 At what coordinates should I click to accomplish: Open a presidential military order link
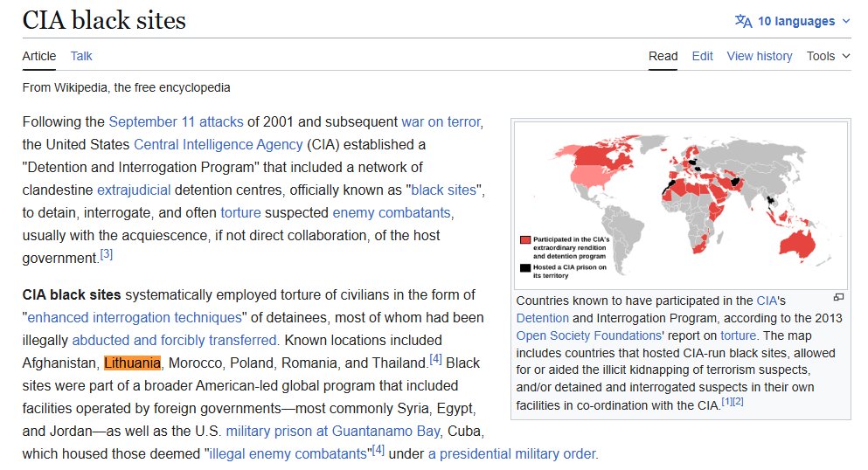coord(512,453)
